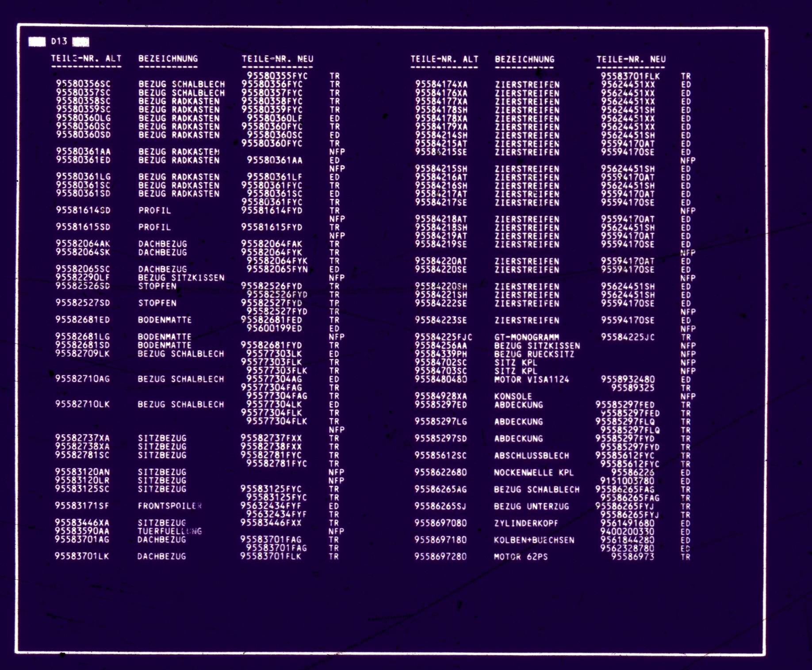Click old part number 95583701LK
The image size is (812, 670).
82,556
